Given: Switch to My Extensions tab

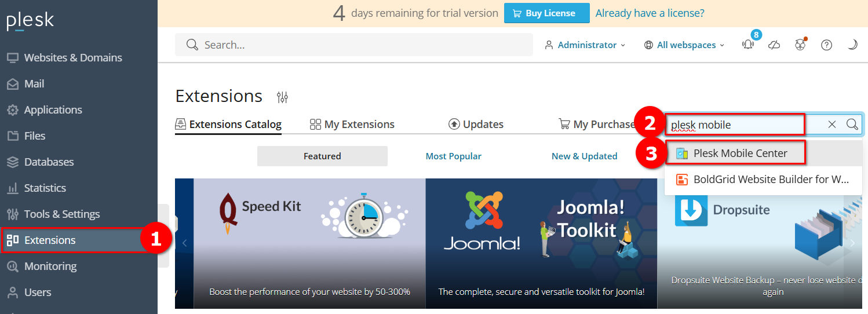Looking at the screenshot, I should click(352, 124).
